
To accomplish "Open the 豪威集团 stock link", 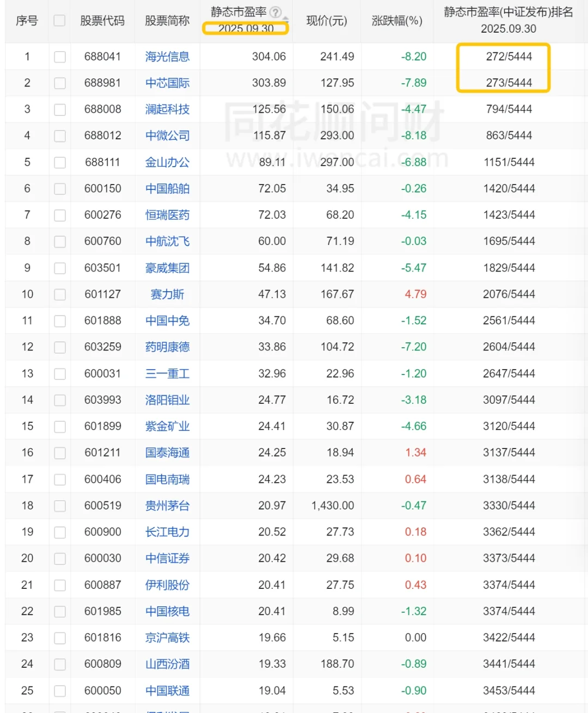I will tap(167, 268).
